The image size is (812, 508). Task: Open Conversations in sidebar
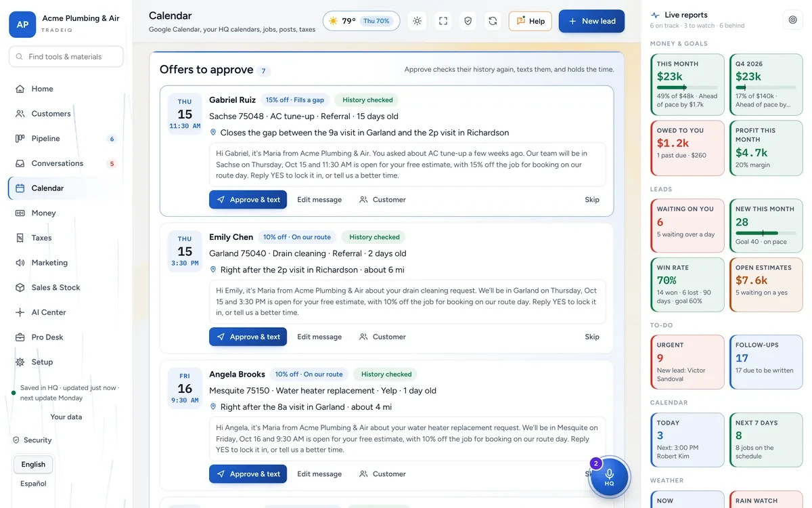pyautogui.click(x=66, y=163)
